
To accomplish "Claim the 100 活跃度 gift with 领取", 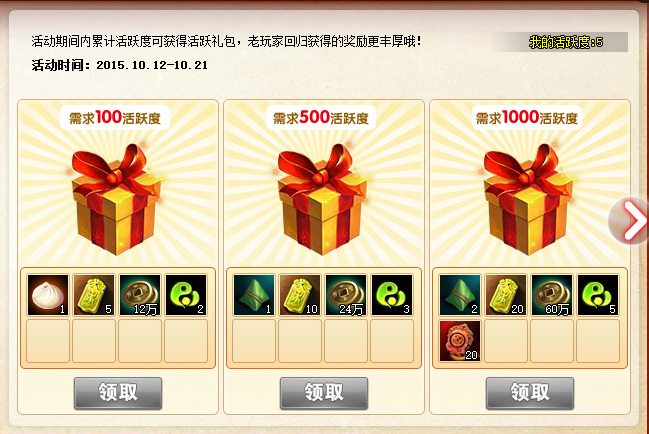I will pyautogui.click(x=118, y=393).
